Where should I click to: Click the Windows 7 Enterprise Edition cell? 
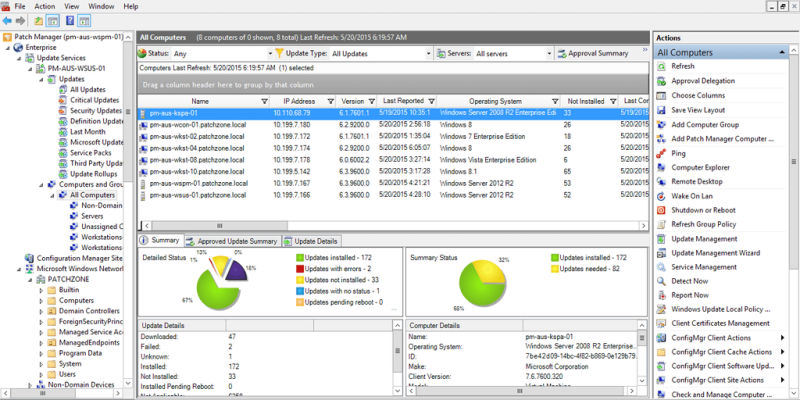pos(482,136)
